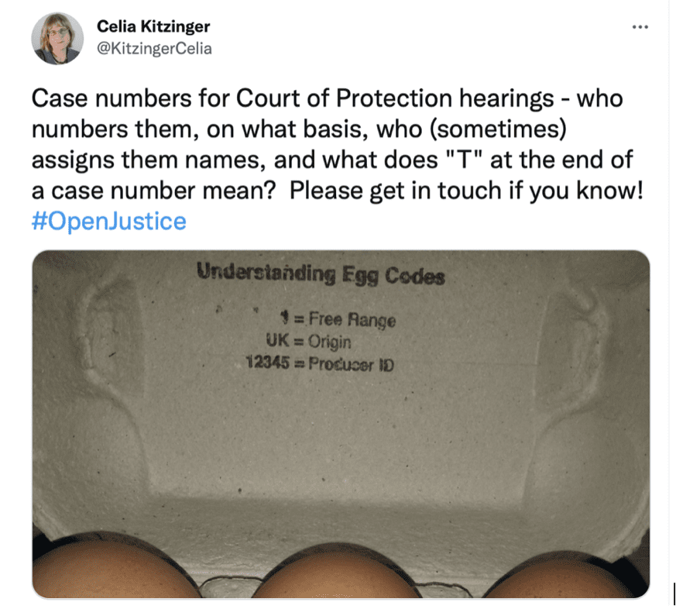Viewport: 700px width, 609px height.
Task: Click the "1 = Free Range" line
Action: click(x=338, y=319)
